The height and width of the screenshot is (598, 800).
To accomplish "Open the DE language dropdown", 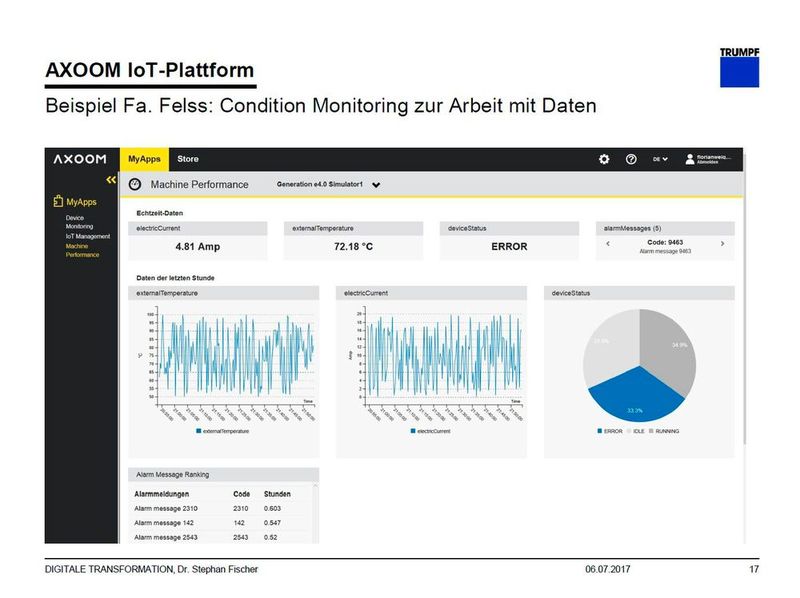I will coord(660,159).
